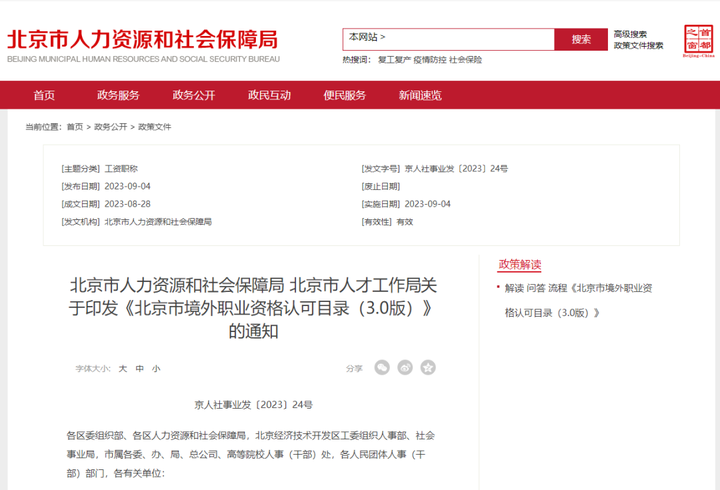Open the 本网站 search scope dropdown

coord(366,37)
